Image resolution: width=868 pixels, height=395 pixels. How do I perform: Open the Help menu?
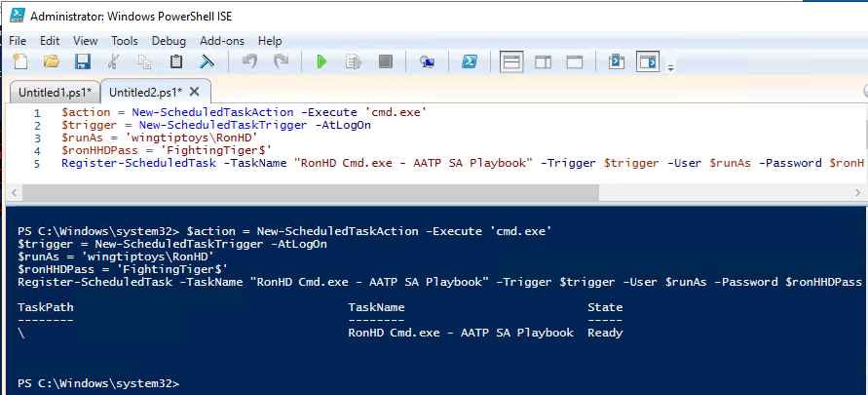[270, 41]
